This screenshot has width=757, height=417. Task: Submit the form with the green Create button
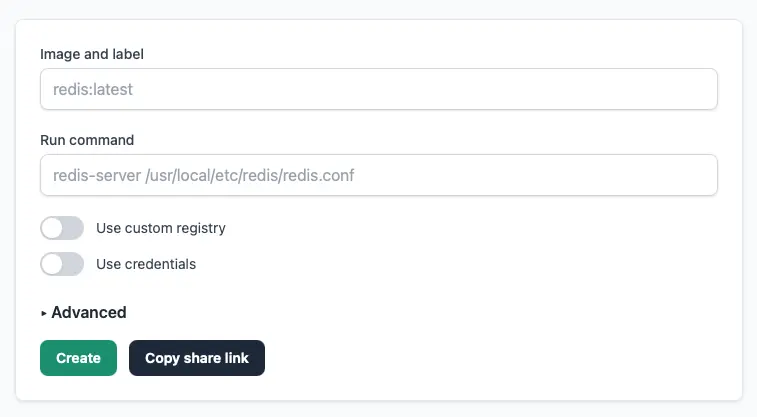tap(78, 358)
